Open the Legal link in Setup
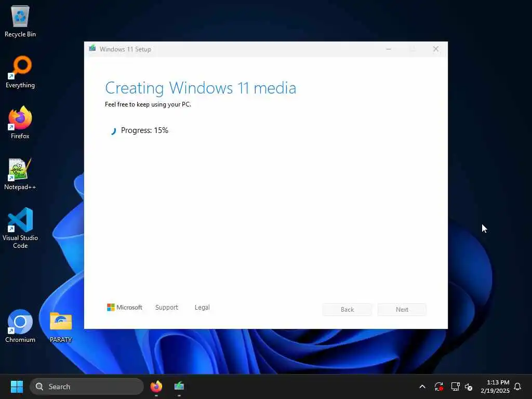Screen dimensions: 532x399 (202, 308)
